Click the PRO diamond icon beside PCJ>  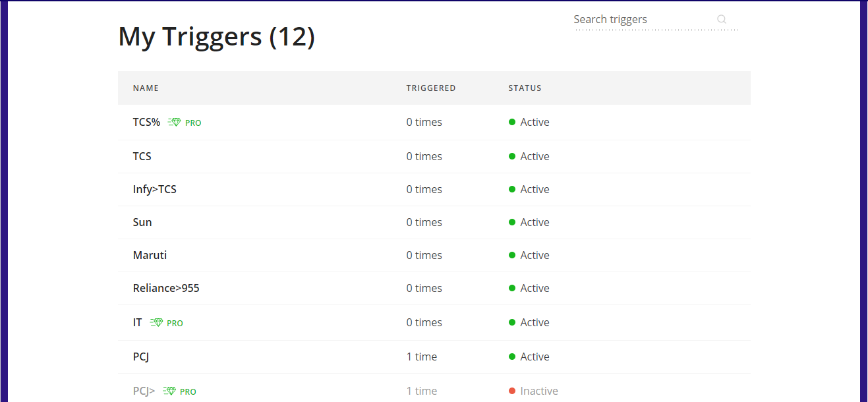(x=169, y=391)
